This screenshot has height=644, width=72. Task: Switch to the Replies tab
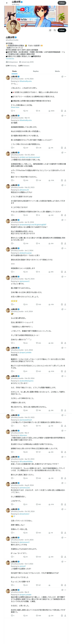coord(36,71)
